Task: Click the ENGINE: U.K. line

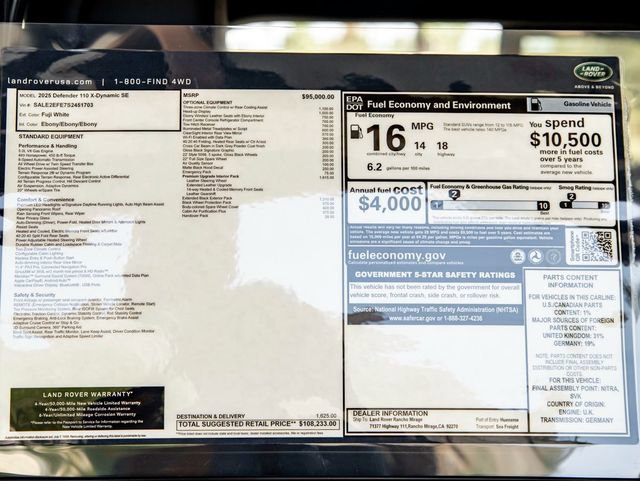Action: click(x=576, y=412)
